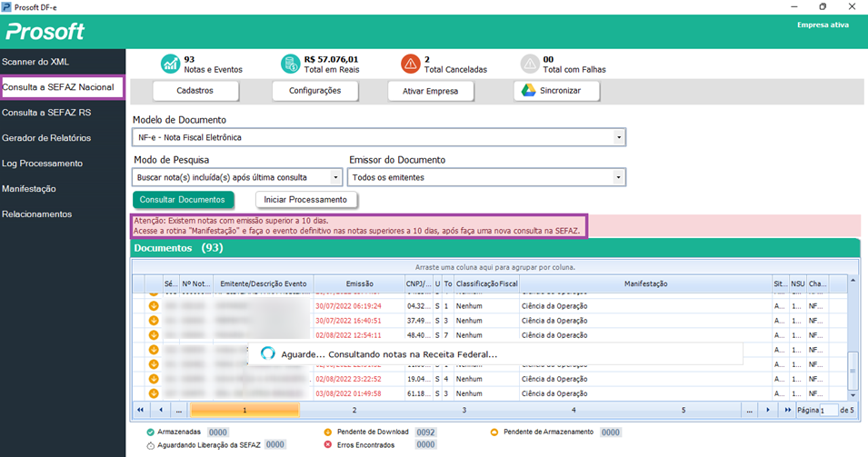Click Ativar Empresa button

[x=430, y=91]
